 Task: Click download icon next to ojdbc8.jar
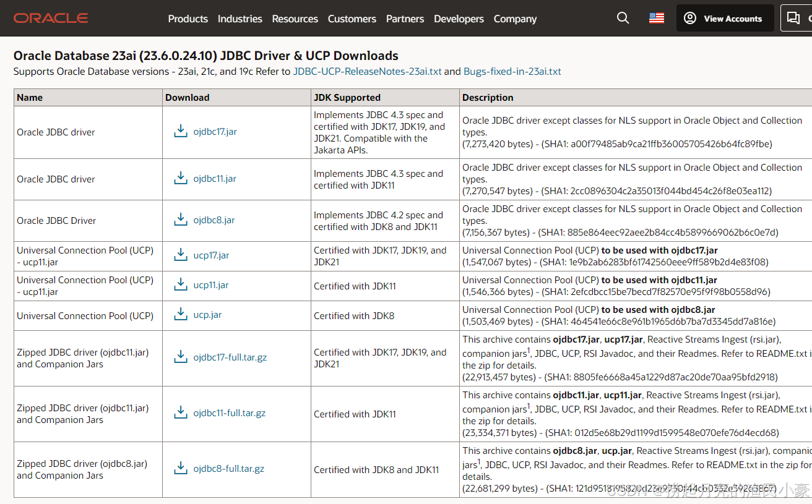coord(181,220)
